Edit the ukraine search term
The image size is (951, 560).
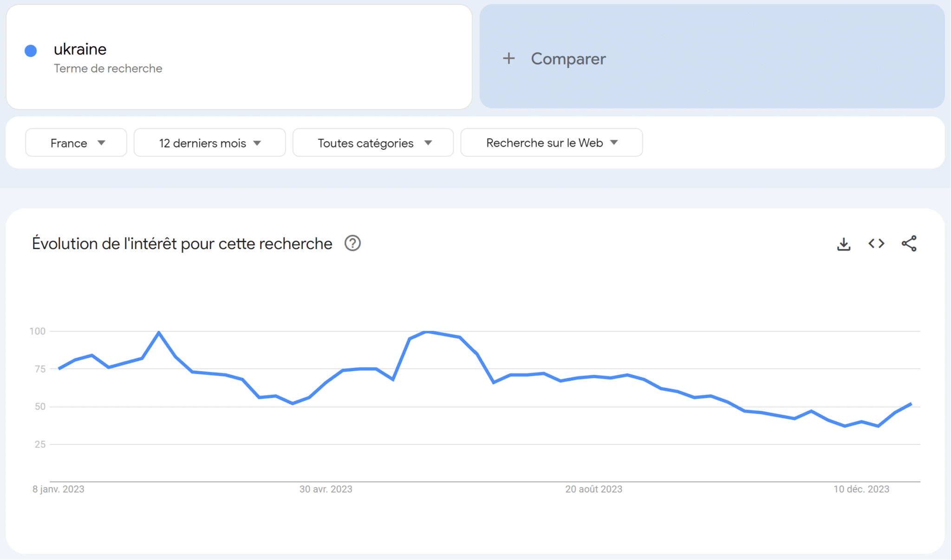tap(80, 49)
